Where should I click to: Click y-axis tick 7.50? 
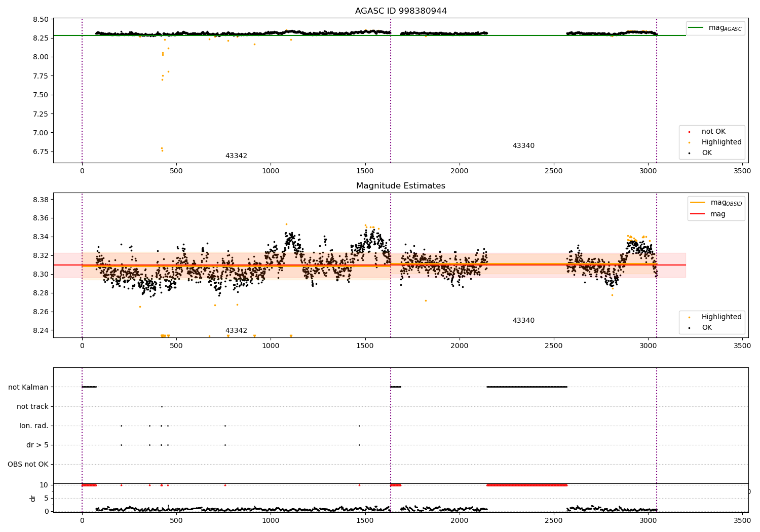(x=40, y=95)
